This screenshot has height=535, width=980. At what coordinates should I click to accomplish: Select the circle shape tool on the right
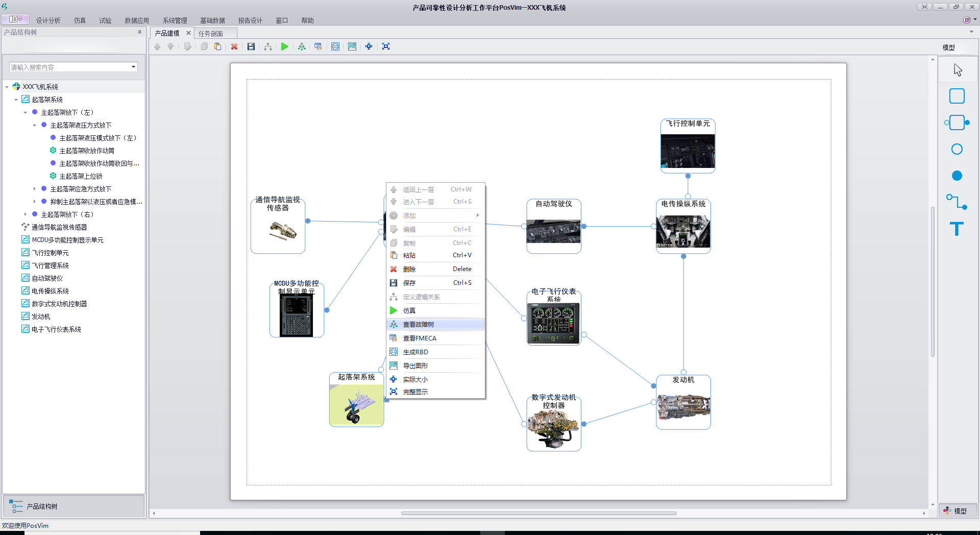click(957, 149)
